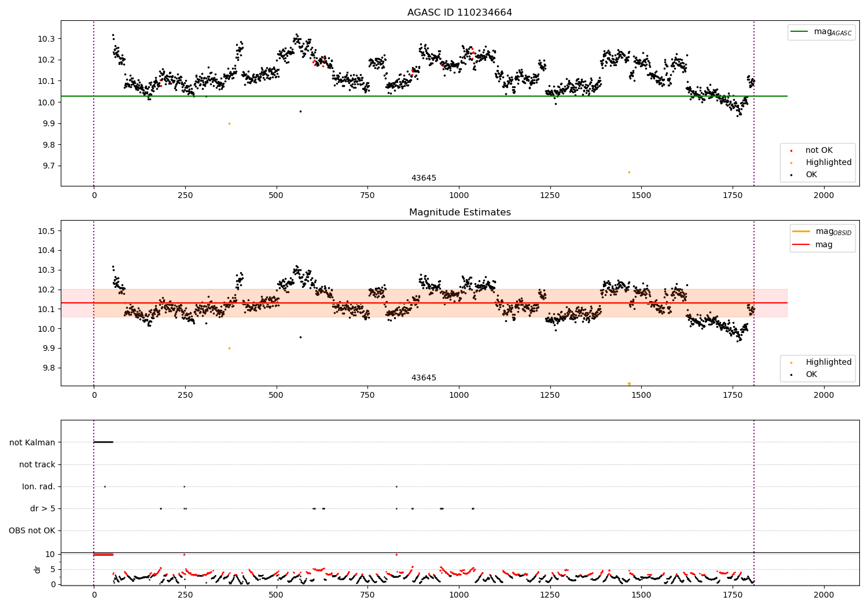Click the 'OBS not OK' row label
Screen dimensions: 868x608
point(32,531)
